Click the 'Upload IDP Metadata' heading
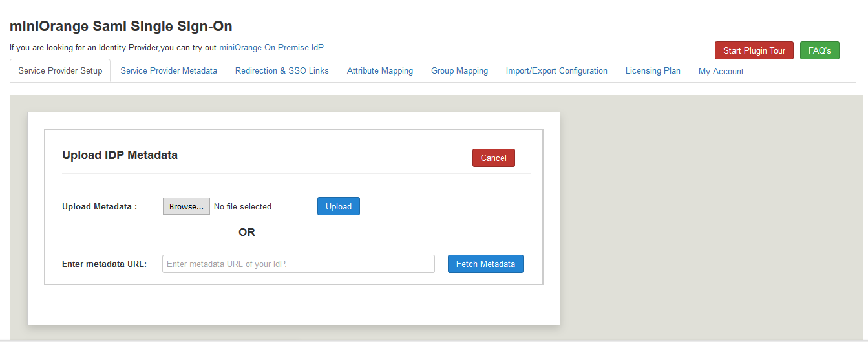The height and width of the screenshot is (342, 868). coord(120,155)
